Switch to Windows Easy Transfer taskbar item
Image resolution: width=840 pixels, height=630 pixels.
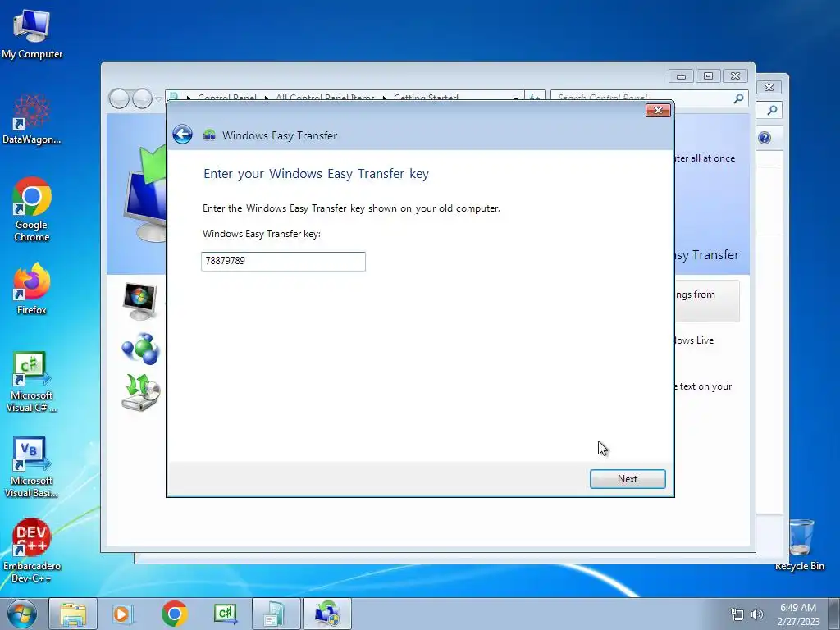326,614
